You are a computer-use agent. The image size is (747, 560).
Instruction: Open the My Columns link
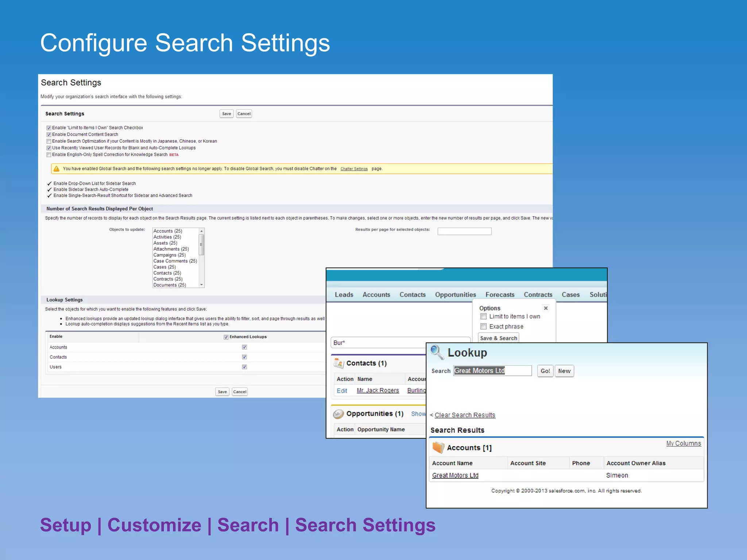click(x=684, y=443)
